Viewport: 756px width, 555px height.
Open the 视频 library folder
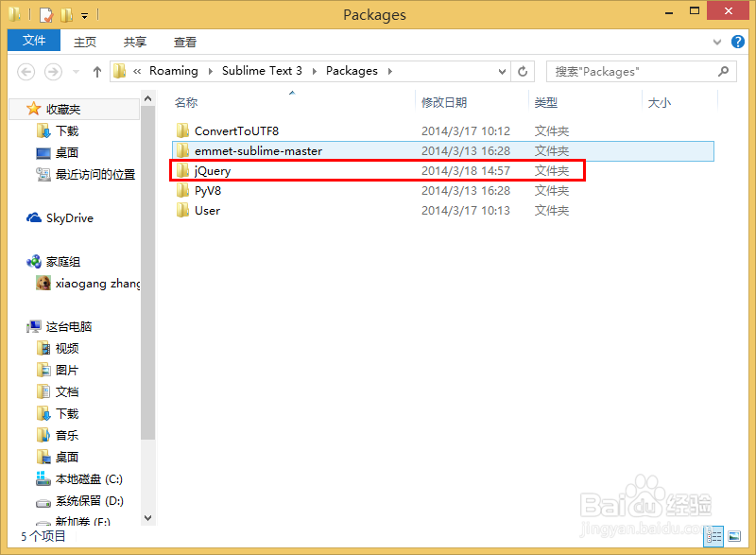click(x=58, y=348)
